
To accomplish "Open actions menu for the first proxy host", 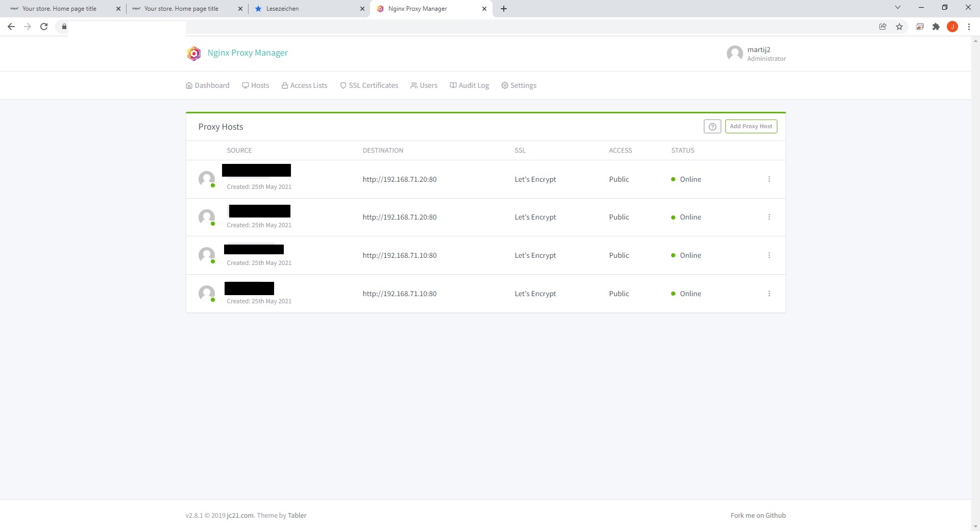I will (769, 179).
